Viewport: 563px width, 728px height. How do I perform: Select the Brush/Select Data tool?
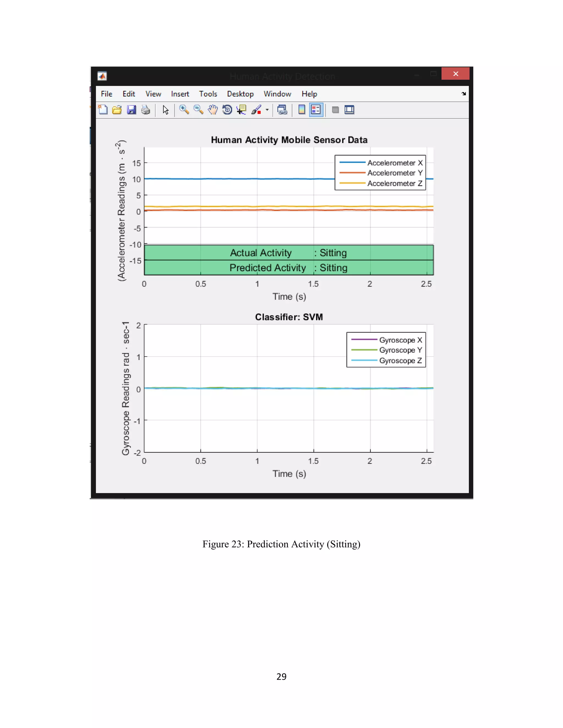click(x=256, y=110)
